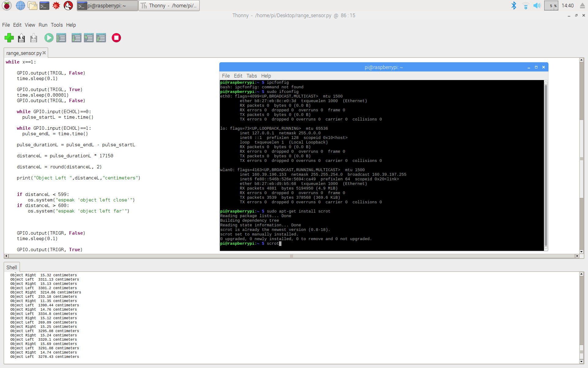Open Thonny's Tools menu
588x368 pixels.
57,25
